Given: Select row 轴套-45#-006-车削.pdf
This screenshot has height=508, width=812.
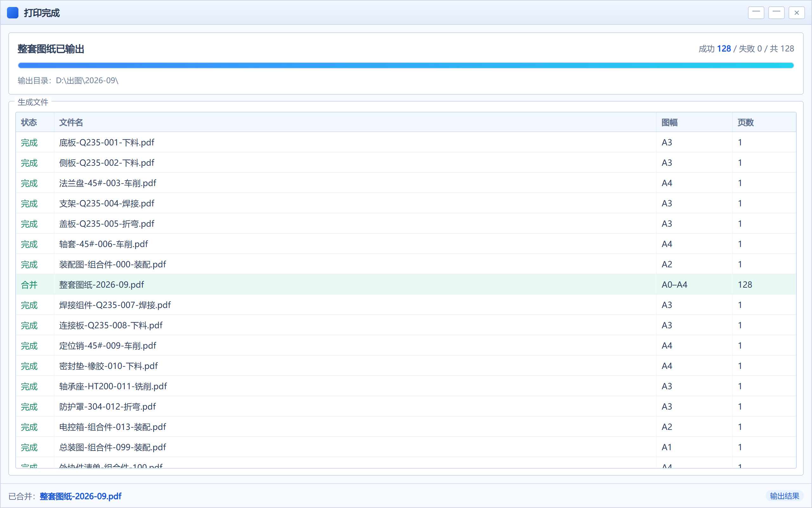Looking at the screenshot, I should [x=406, y=244].
